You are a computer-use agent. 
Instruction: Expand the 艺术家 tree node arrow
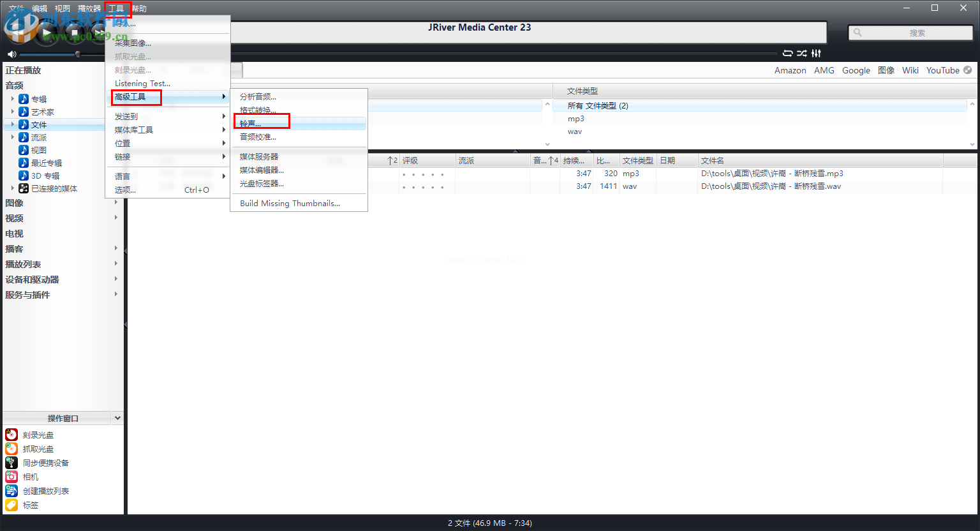pyautogui.click(x=13, y=112)
